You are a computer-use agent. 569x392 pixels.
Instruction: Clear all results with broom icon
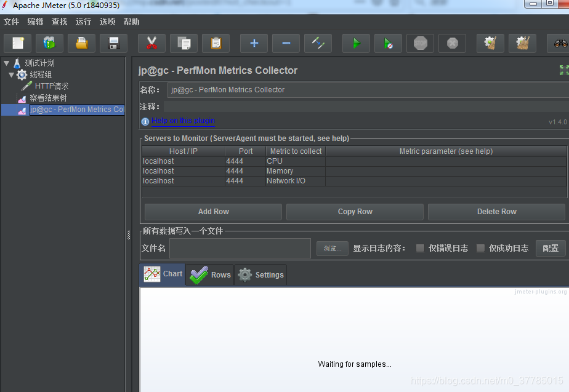[x=523, y=44]
